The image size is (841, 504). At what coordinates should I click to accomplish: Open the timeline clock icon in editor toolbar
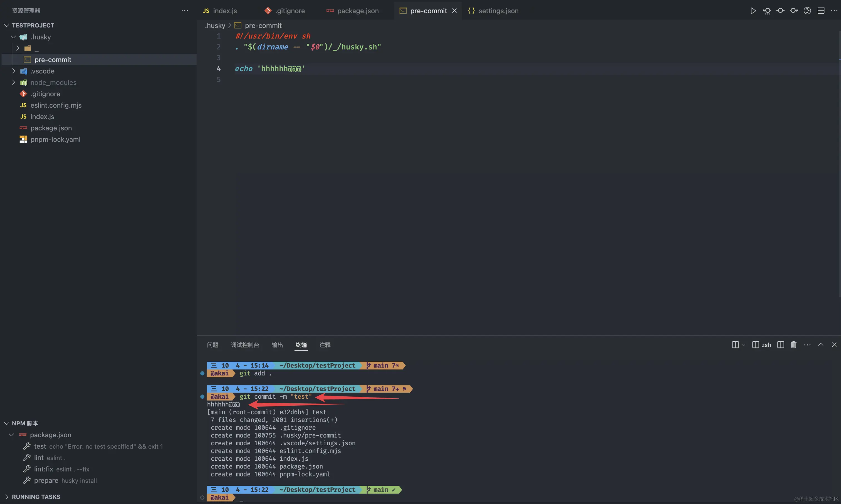(x=807, y=11)
